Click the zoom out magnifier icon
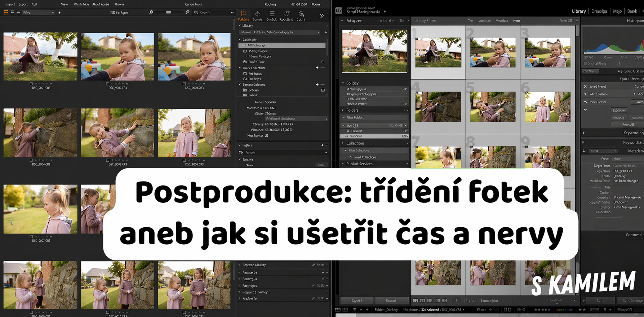The height and width of the screenshot is (317, 644). click(x=151, y=12)
